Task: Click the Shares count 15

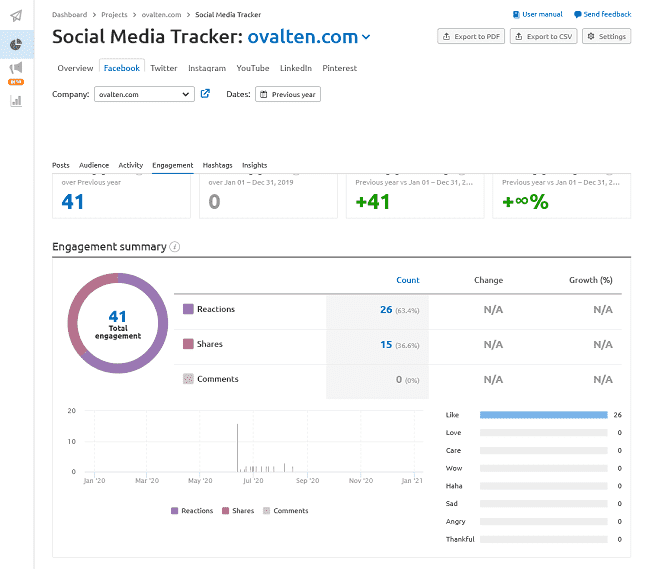Action: pos(386,344)
